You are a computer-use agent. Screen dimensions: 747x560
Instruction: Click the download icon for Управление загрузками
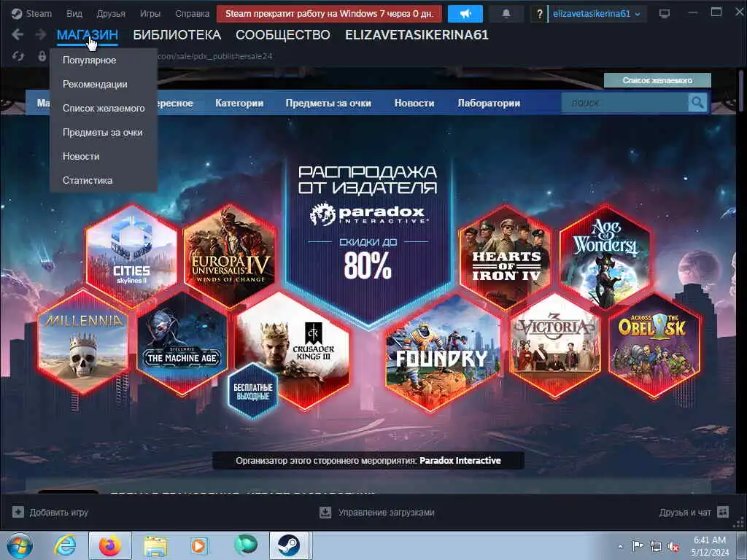pos(325,513)
